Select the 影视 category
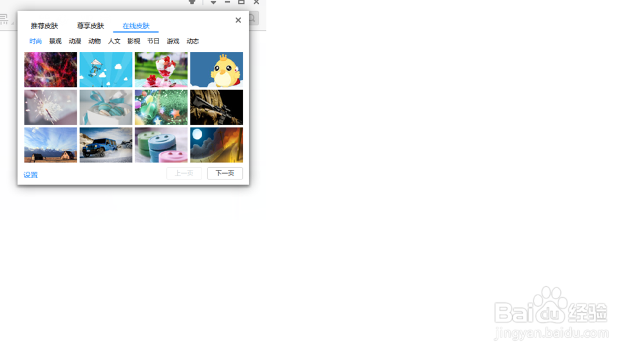644x355 pixels. [133, 41]
